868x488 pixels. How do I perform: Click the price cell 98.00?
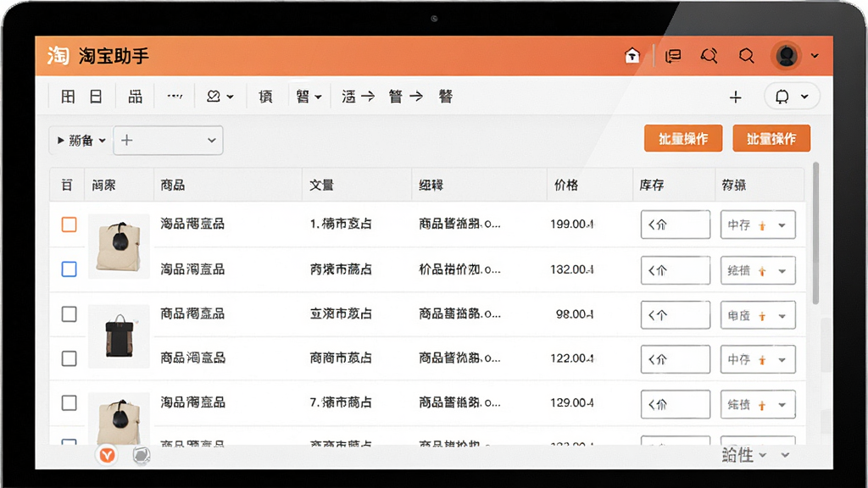pyautogui.click(x=575, y=314)
